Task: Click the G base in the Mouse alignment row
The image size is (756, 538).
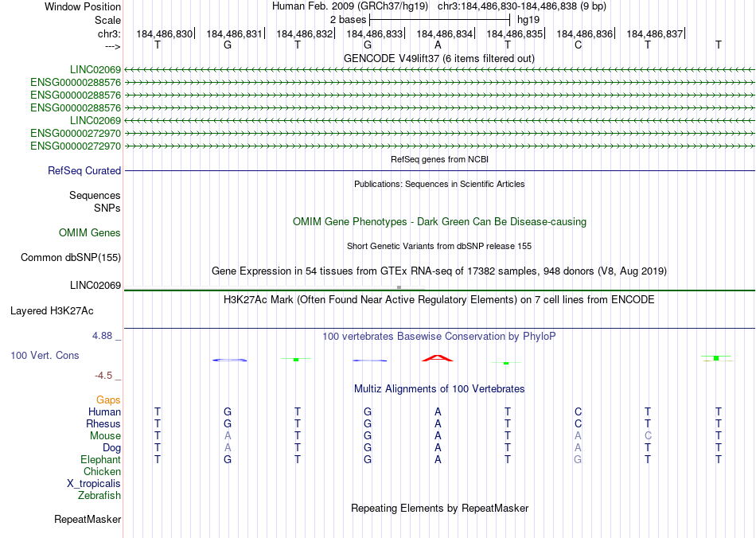Action: [368, 436]
